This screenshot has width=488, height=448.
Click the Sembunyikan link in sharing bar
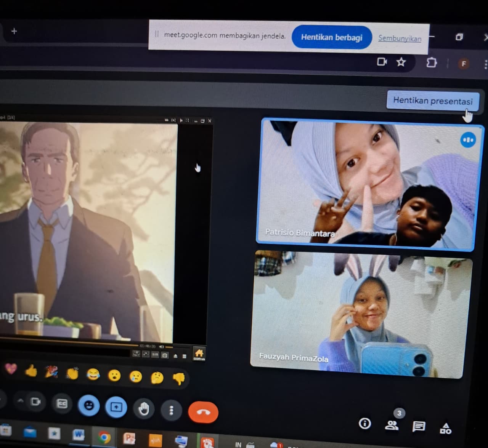400,38
